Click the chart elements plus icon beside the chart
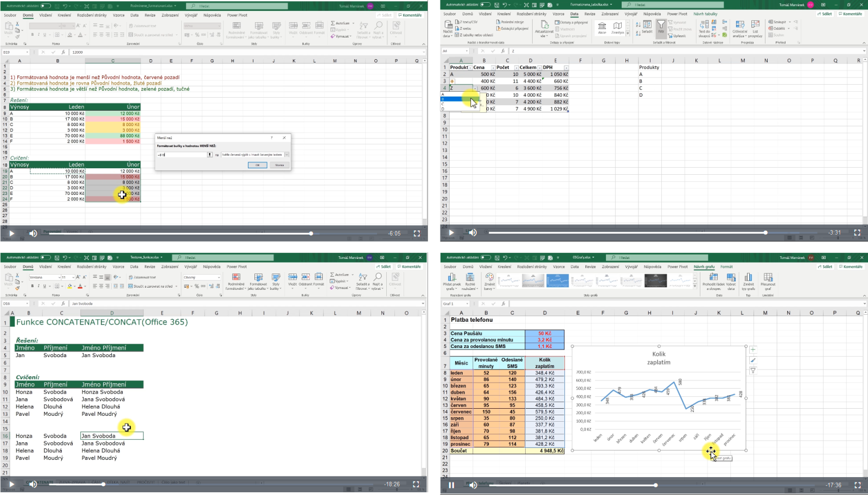Viewport: 868px width, 495px height. [x=753, y=350]
